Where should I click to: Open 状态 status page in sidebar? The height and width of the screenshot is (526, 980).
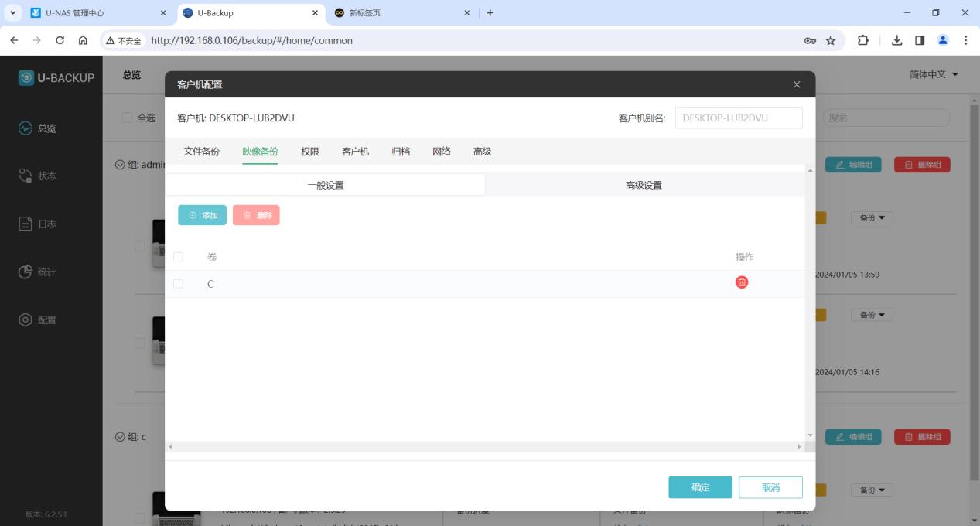[x=39, y=176]
